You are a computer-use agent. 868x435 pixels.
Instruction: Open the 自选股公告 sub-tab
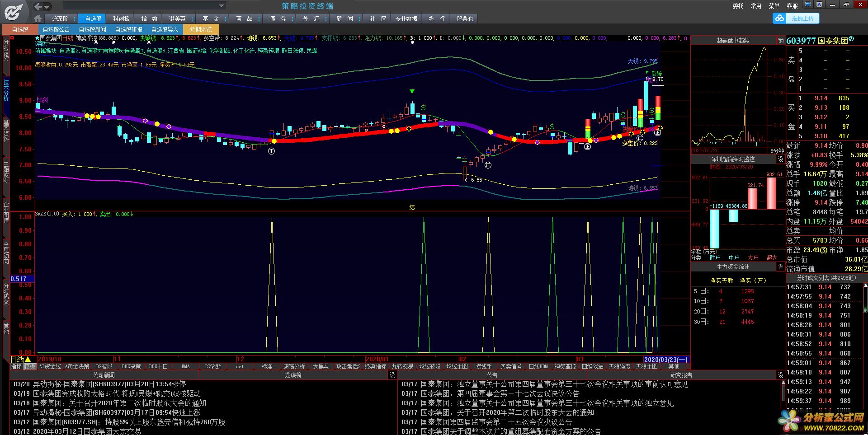[56, 29]
